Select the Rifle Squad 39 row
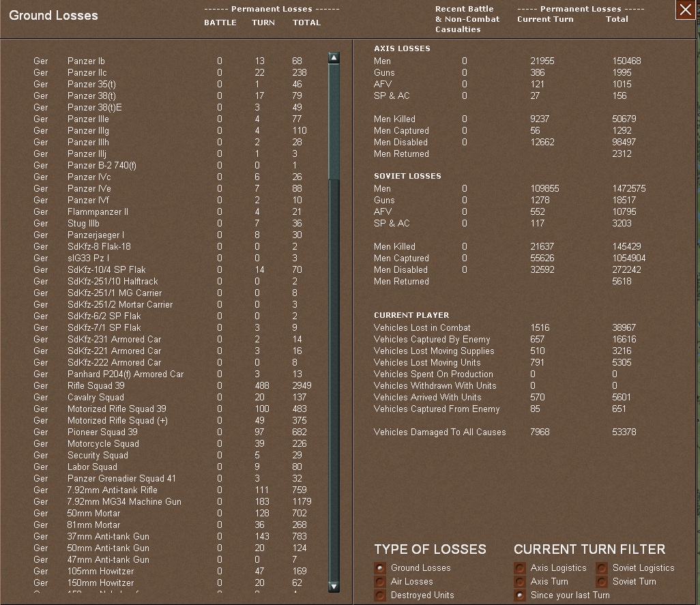This screenshot has width=700, height=605. [x=173, y=386]
